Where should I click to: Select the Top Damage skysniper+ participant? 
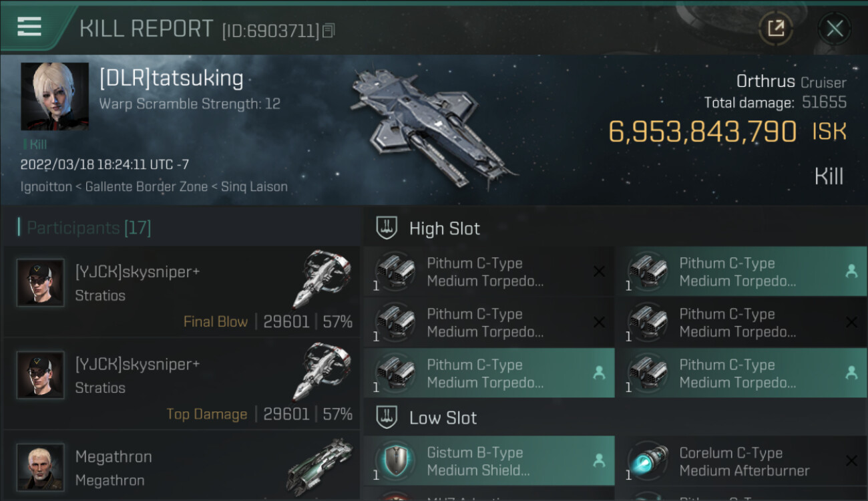click(x=180, y=383)
